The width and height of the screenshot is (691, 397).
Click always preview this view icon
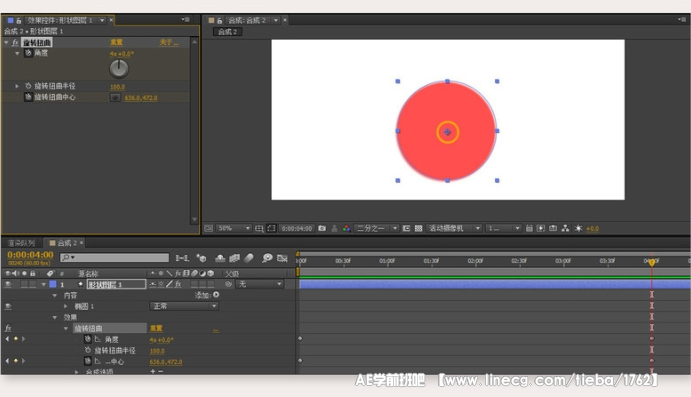[208, 228]
